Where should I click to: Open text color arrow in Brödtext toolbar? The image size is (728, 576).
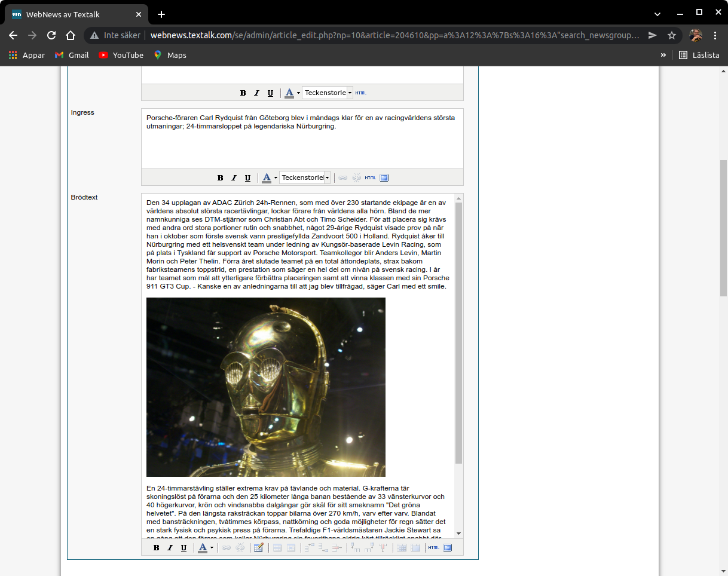[x=212, y=548]
